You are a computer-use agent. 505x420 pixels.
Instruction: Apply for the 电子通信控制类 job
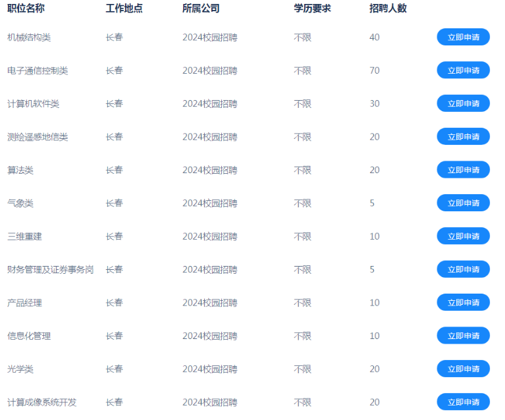click(463, 70)
